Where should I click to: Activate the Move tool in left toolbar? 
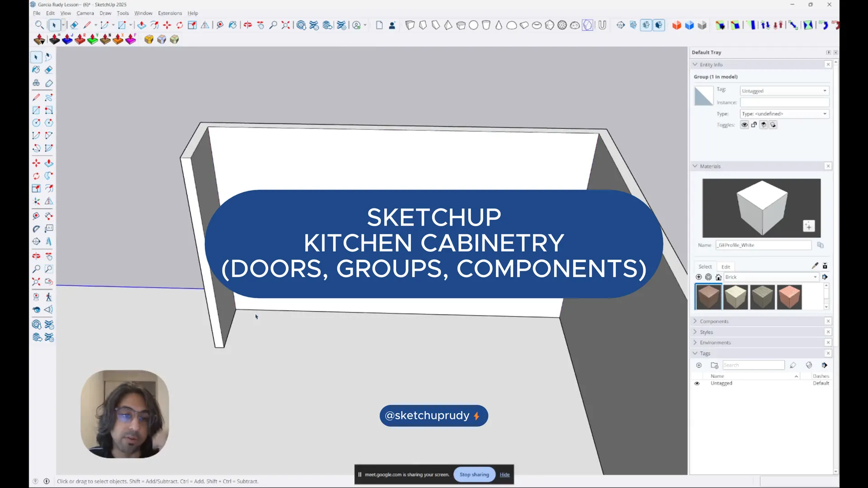36,163
